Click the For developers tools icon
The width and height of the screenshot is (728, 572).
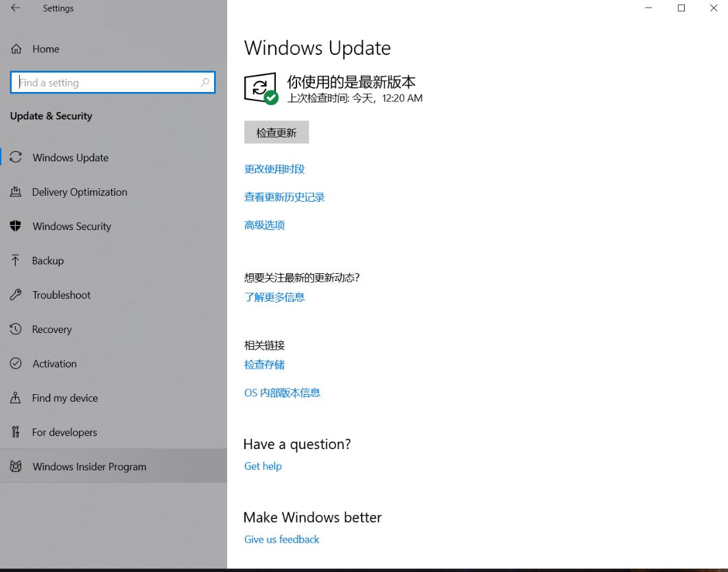[16, 432]
